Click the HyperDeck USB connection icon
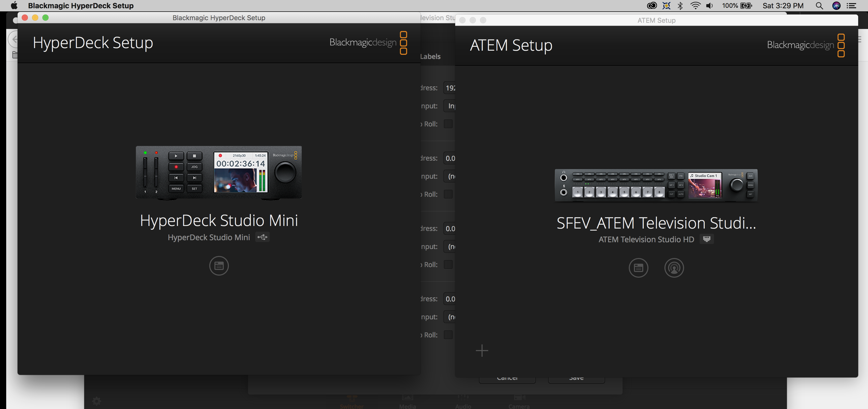This screenshot has width=868, height=409. click(x=262, y=237)
